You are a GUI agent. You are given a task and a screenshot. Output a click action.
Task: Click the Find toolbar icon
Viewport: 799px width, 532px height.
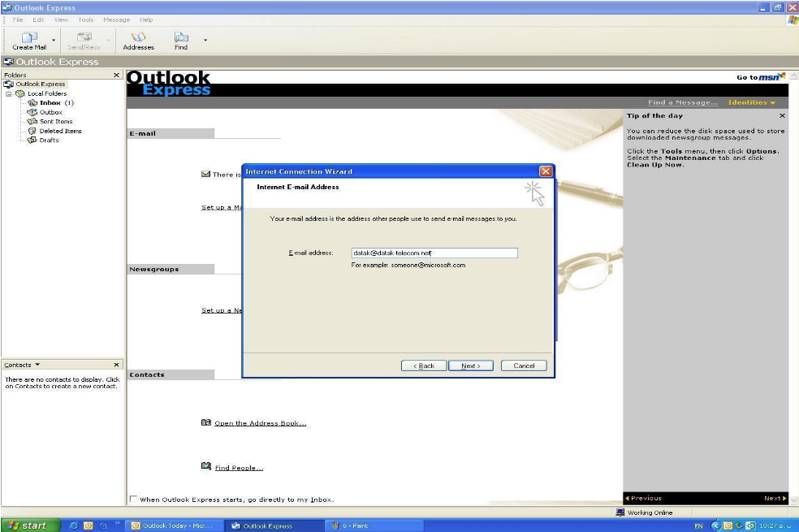(x=181, y=41)
